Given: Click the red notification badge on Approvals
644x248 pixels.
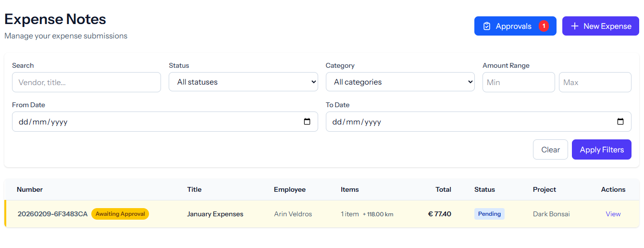Looking at the screenshot, I should (x=544, y=26).
